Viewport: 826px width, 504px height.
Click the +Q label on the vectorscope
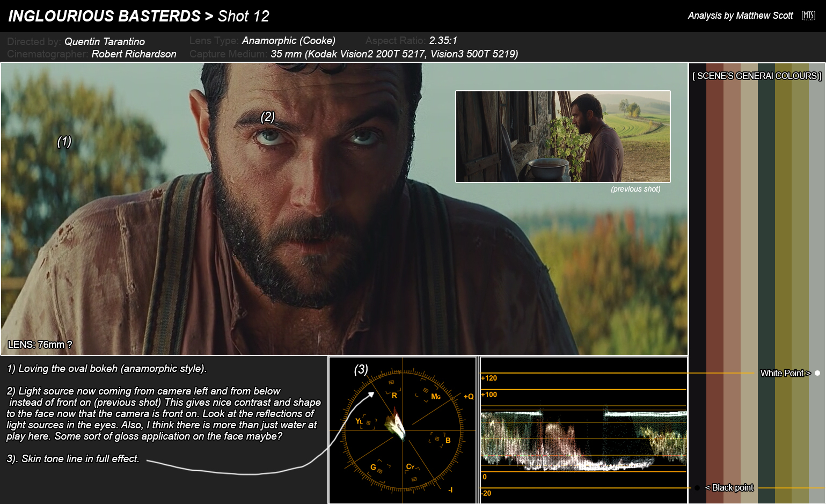469,397
